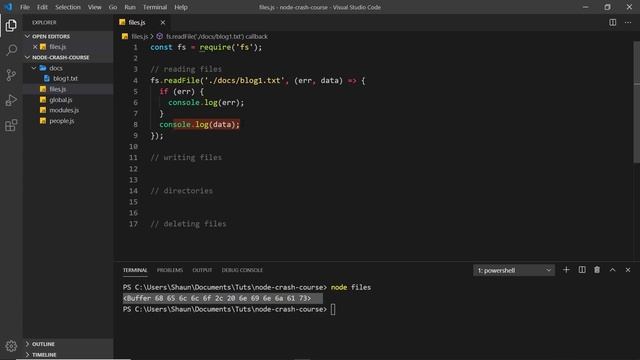The width and height of the screenshot is (640, 360).
Task: Click the callback symbol icon in breadcrumbs
Action: click(160, 36)
